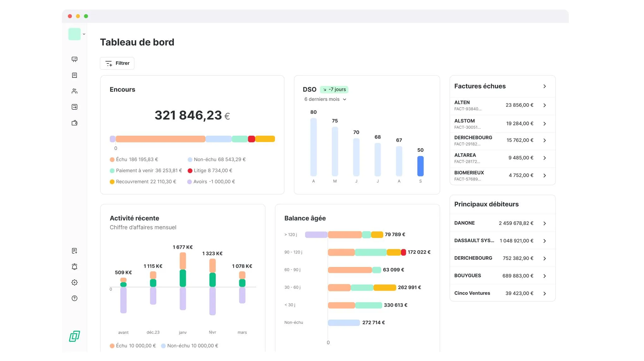Viewport: 644px width, 361px height.
Task: Open the wallet icon in sidebar
Action: coord(75,123)
